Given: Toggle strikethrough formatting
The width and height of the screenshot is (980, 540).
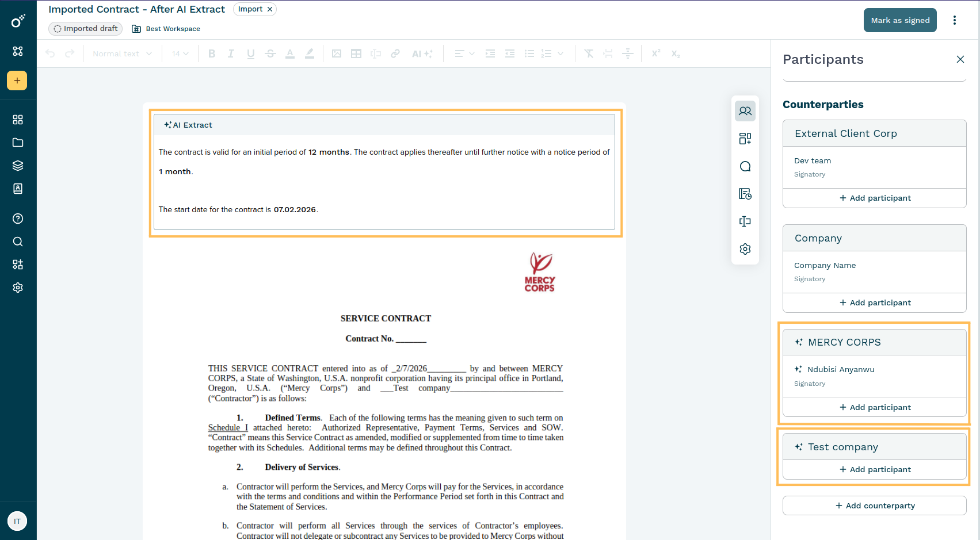Looking at the screenshot, I should (270, 53).
